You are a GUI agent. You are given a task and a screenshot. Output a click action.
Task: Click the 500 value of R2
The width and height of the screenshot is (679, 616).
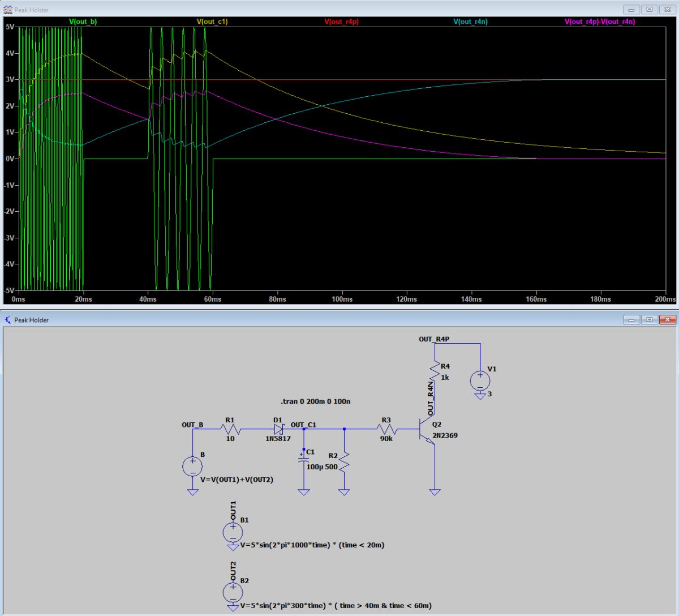click(x=331, y=467)
